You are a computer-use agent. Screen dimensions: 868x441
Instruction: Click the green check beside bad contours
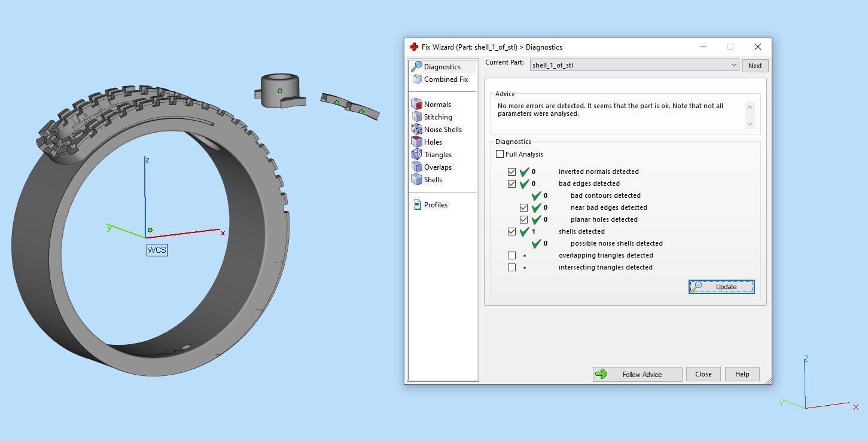click(537, 195)
